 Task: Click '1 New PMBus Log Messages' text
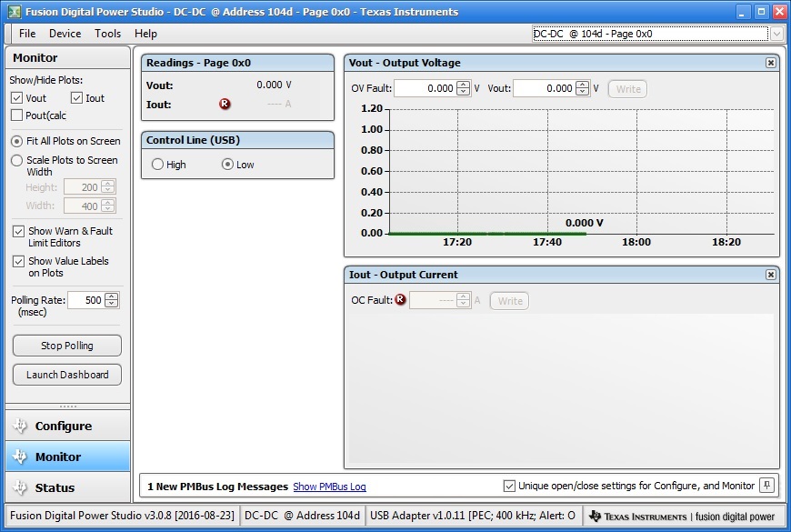click(x=217, y=487)
